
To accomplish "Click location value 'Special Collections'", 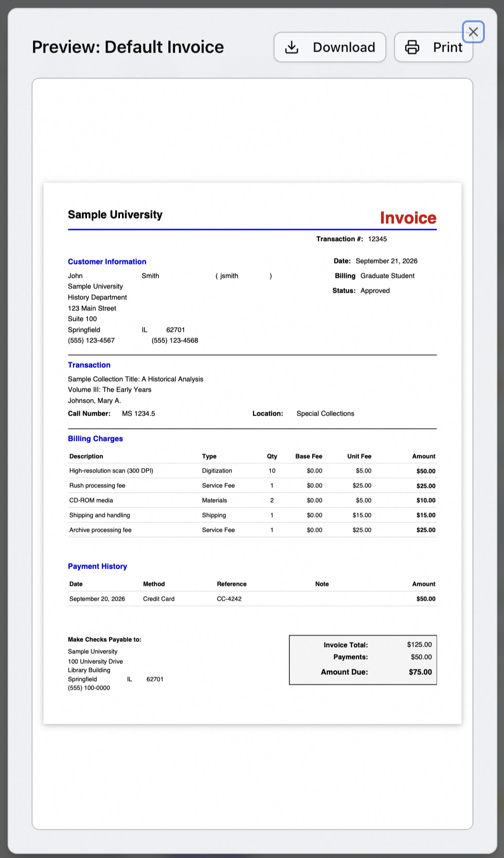I will pos(325,413).
